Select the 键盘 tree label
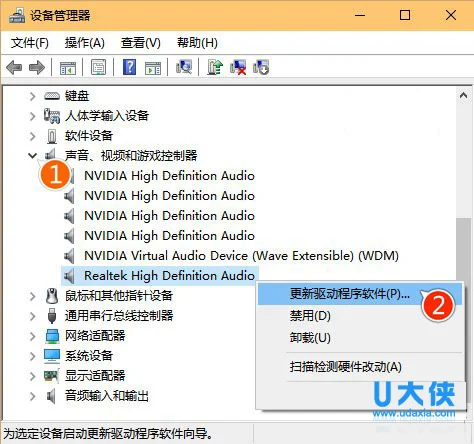This screenshot has height=444, width=474. tap(77, 96)
